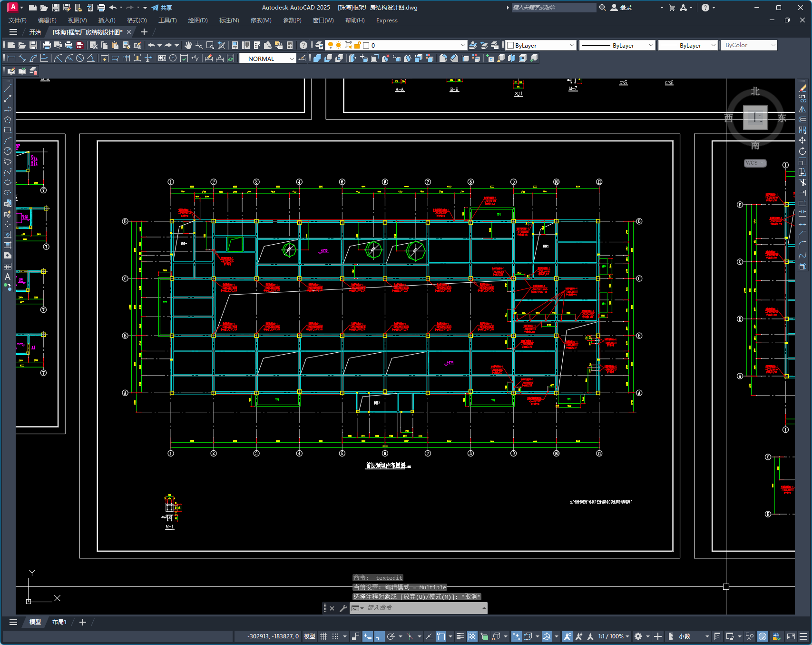Image resolution: width=812 pixels, height=645 pixels.
Task: Select the Hatch tool
Action: pyautogui.click(x=8, y=235)
